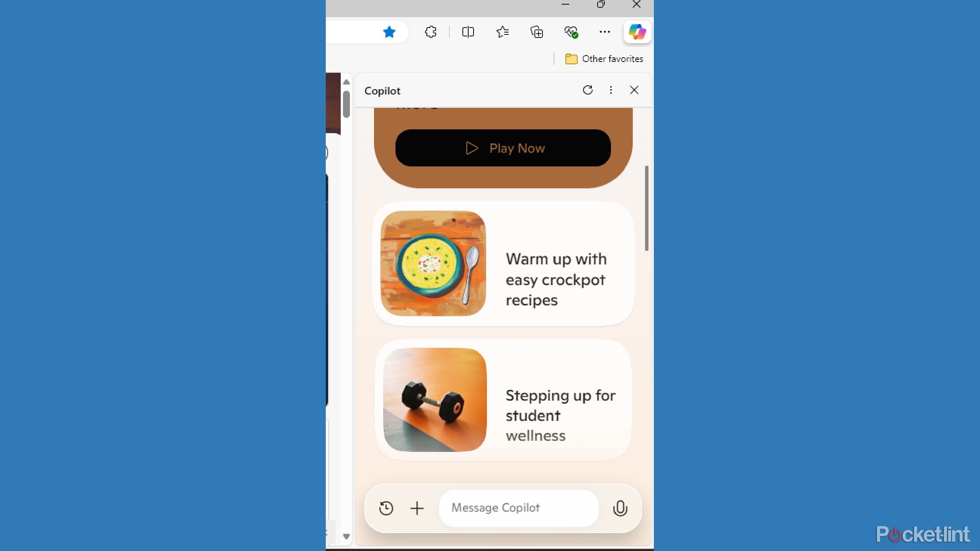Open Message Copilot input field
Screen dimensions: 980x551
(518, 507)
